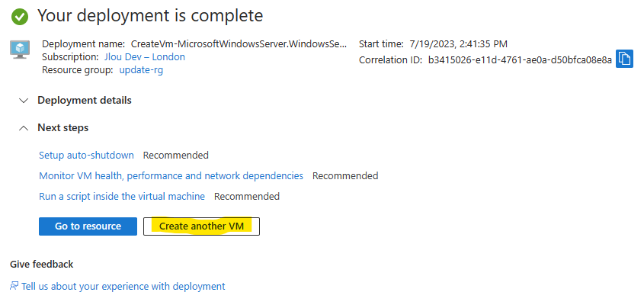Click the Go to resource button

coord(88,226)
